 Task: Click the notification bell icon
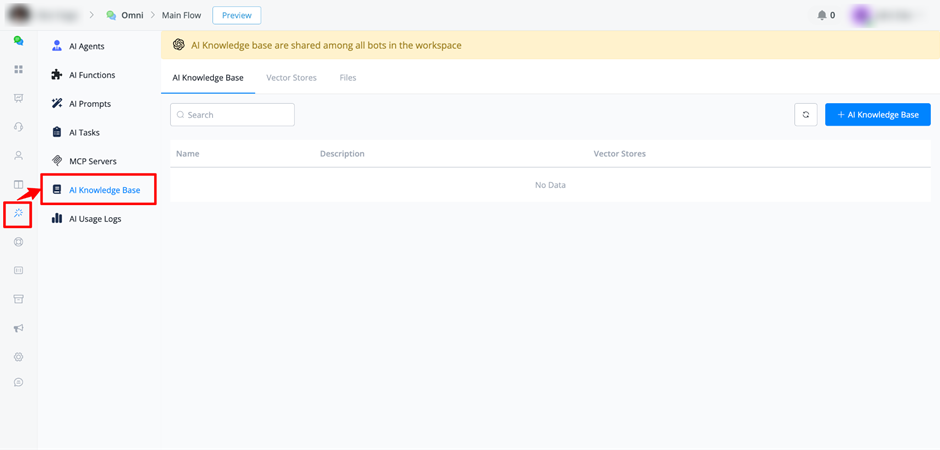(821, 15)
